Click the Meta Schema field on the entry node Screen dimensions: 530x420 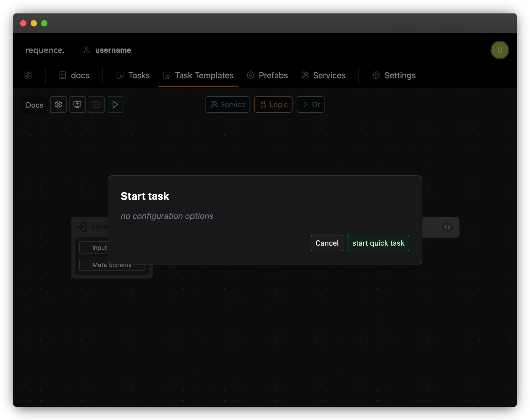112,265
